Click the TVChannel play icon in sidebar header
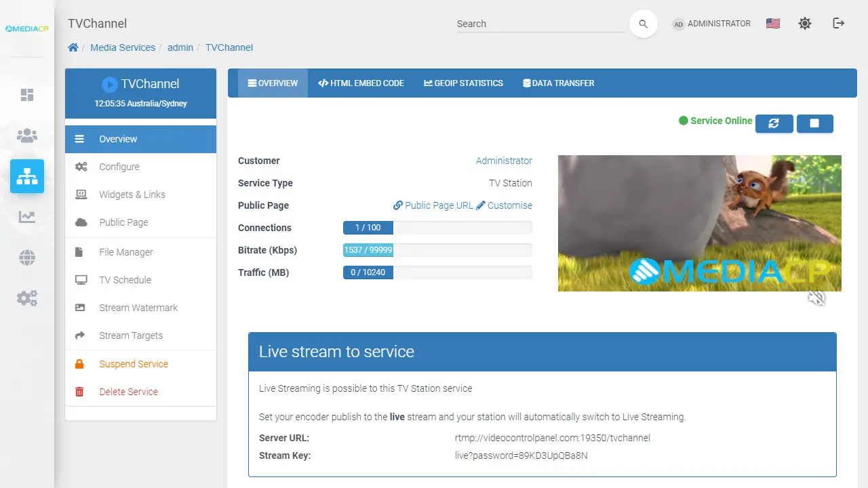Viewport: 868px width, 488px height. [x=110, y=84]
